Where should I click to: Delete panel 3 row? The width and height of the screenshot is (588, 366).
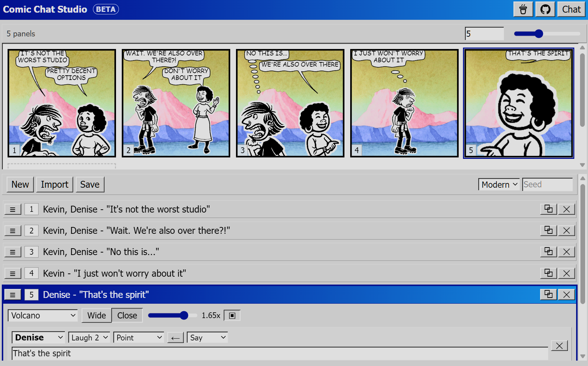click(x=566, y=252)
